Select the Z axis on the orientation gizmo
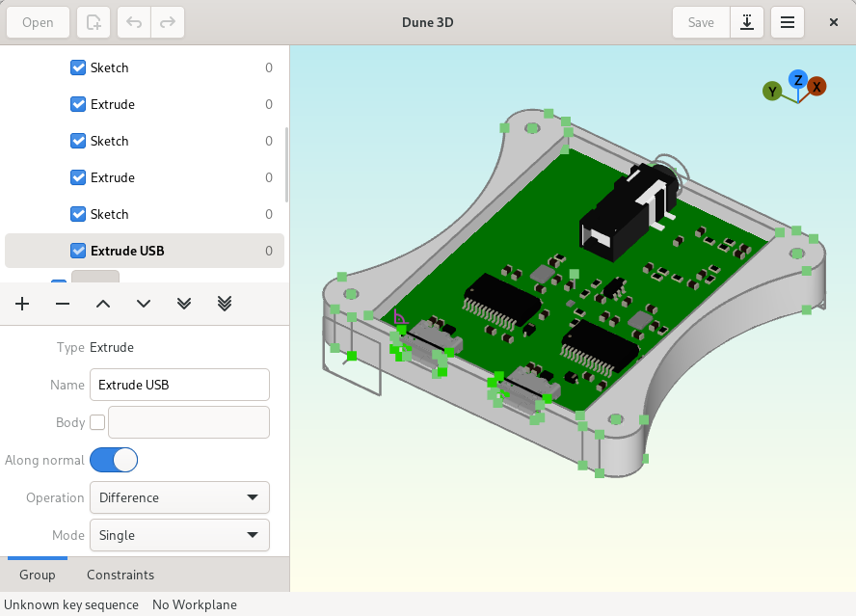Image resolution: width=856 pixels, height=616 pixels. [795, 81]
